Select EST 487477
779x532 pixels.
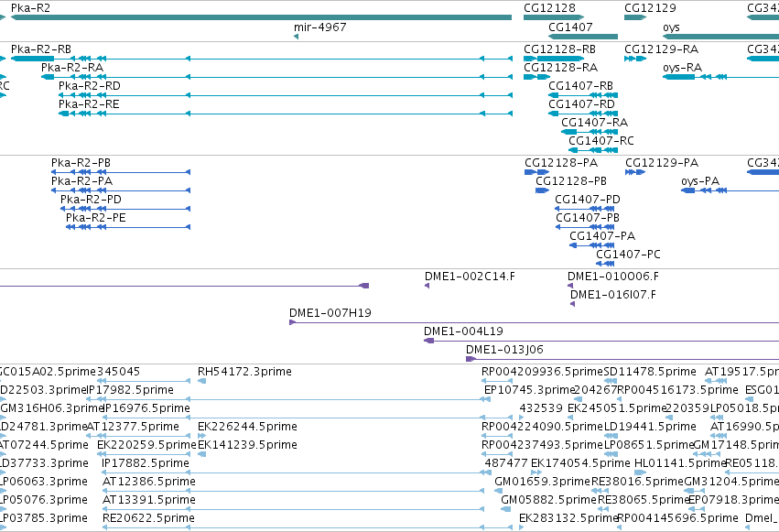(506, 464)
